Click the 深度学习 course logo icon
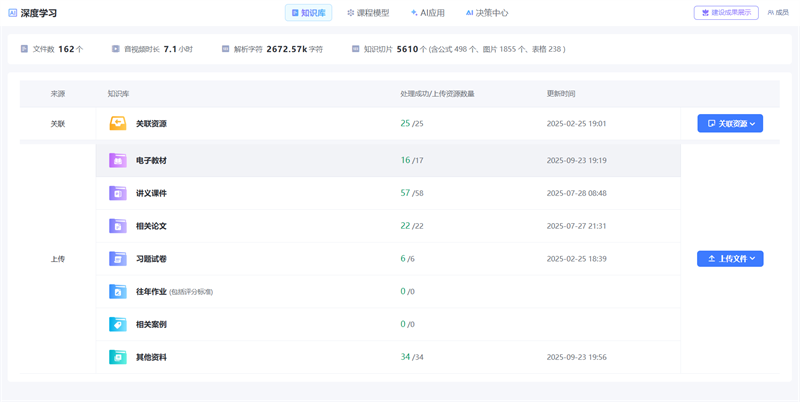Viewport: 800px width, 402px height. pyautogui.click(x=12, y=13)
